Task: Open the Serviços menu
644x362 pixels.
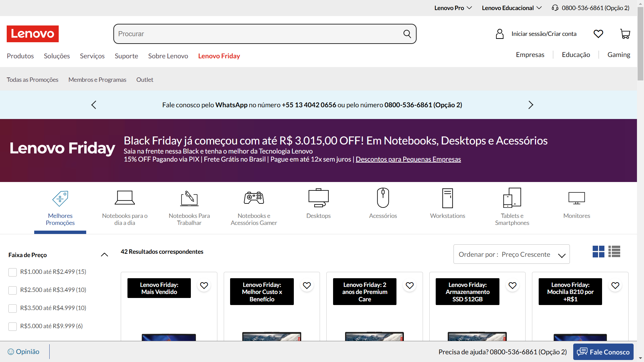Action: [92, 56]
